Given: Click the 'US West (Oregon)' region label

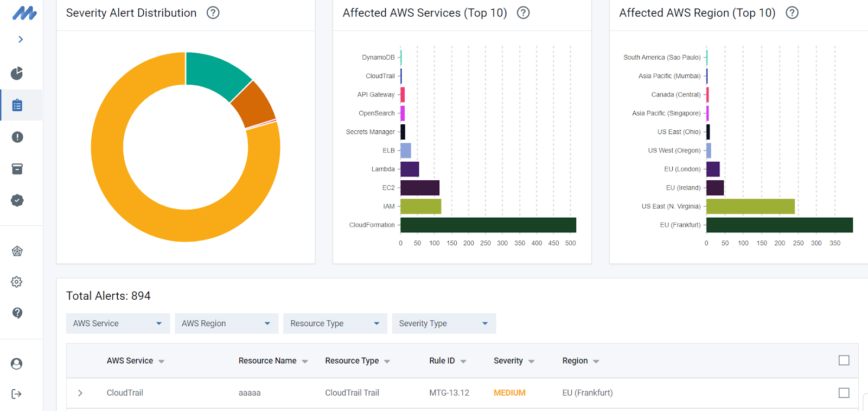Looking at the screenshot, I should (x=674, y=150).
